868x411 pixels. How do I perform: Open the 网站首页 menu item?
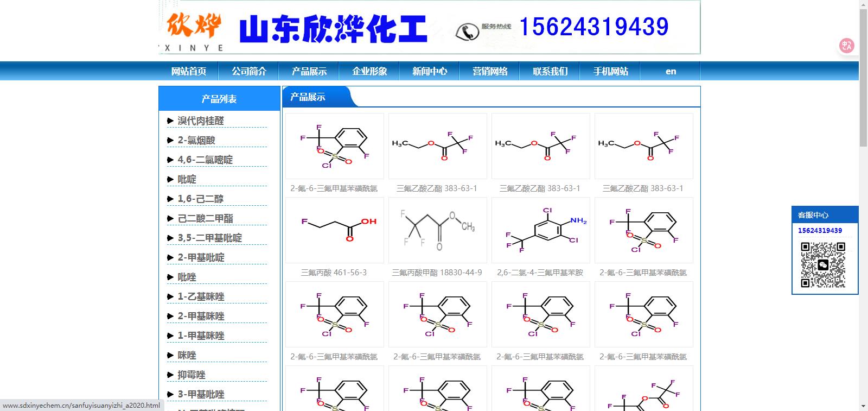pos(189,71)
